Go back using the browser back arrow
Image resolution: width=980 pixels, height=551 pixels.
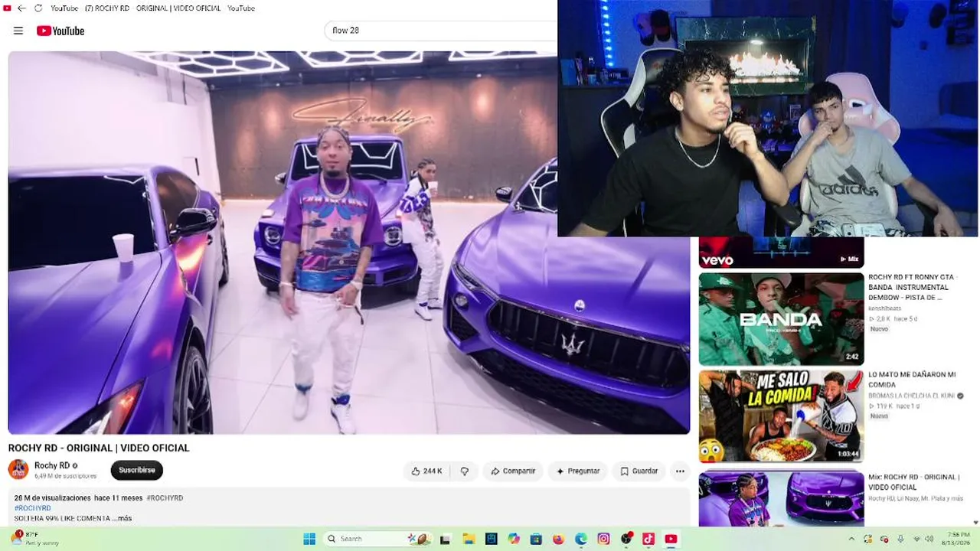pos(21,8)
